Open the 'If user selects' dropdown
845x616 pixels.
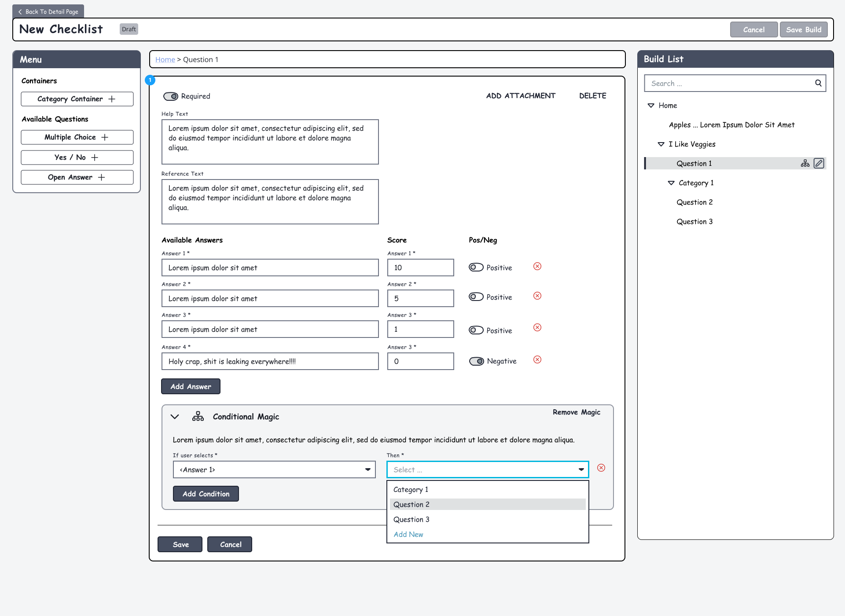coord(274,469)
